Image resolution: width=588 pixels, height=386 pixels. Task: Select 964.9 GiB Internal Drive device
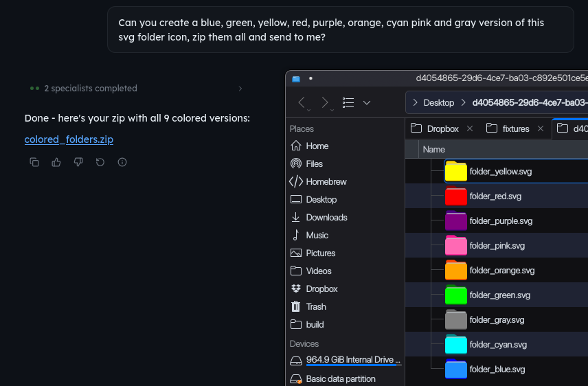[346, 360]
